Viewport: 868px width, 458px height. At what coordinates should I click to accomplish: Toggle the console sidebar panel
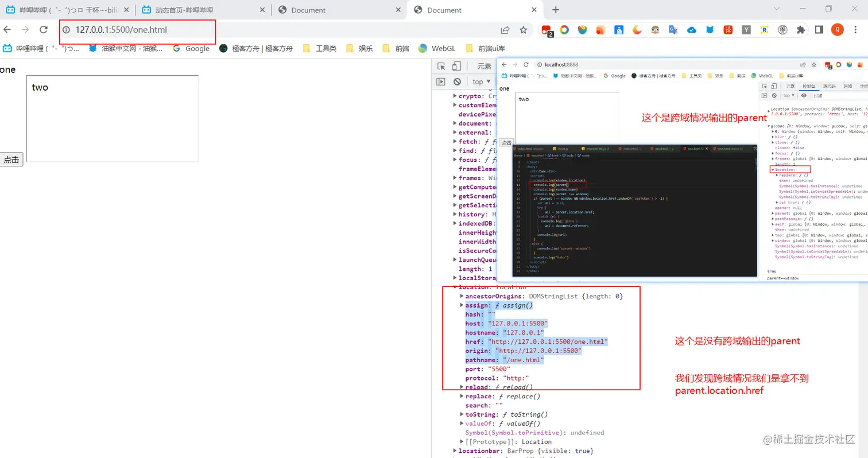(x=441, y=81)
